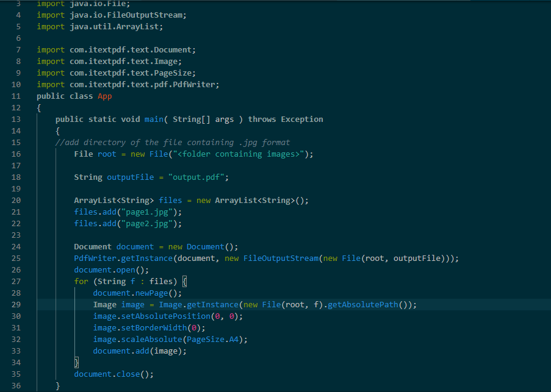Click the getAbsolutePath method call
The image size is (551, 392).
point(363,305)
